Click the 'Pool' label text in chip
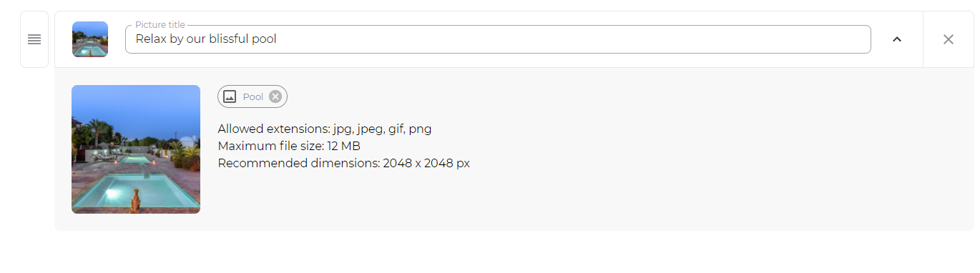 pyautogui.click(x=253, y=96)
